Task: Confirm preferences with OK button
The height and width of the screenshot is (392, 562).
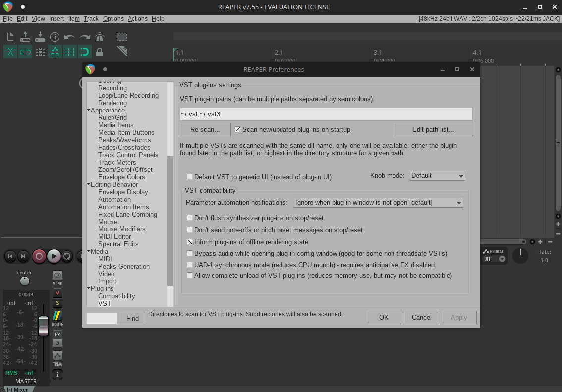Action: 384,318
